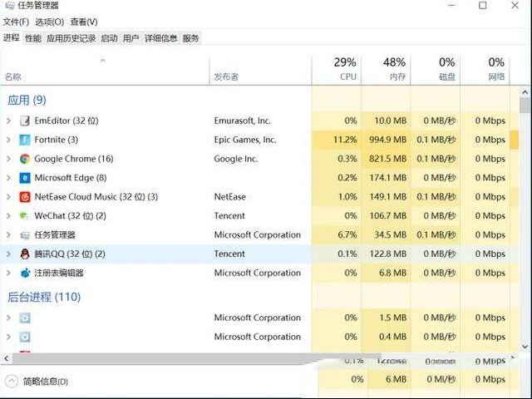Click the 994.9 MB memory value
The image size is (532, 399).
388,140
